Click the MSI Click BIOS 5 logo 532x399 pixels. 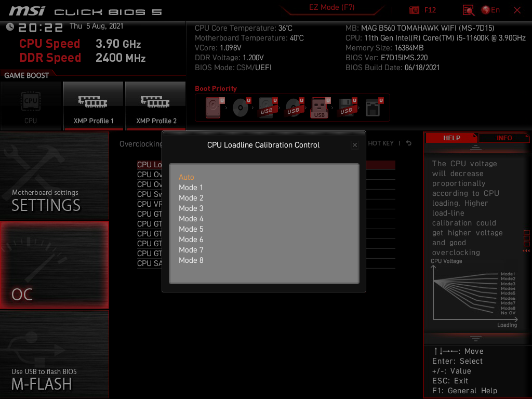(x=86, y=11)
